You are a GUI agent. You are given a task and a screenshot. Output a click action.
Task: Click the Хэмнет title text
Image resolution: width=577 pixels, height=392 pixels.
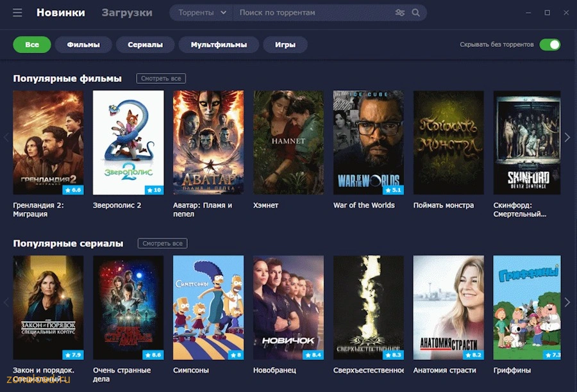265,205
